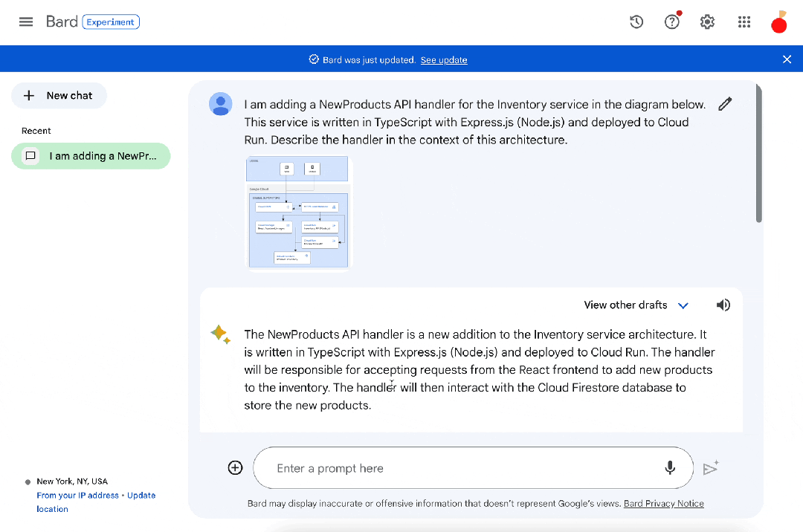This screenshot has width=803, height=532.
Task: Upload an image with plus icon
Action: (235, 467)
